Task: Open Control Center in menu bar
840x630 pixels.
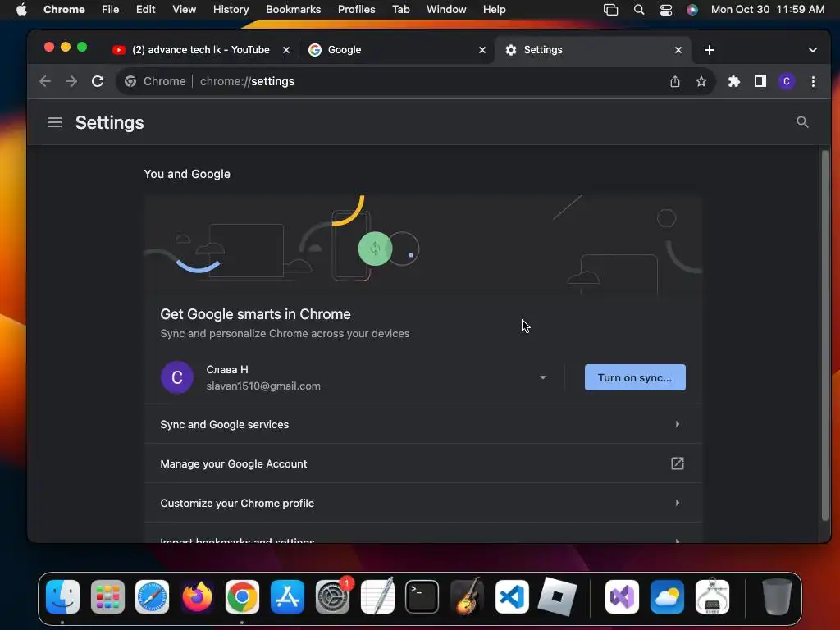Action: (666, 10)
